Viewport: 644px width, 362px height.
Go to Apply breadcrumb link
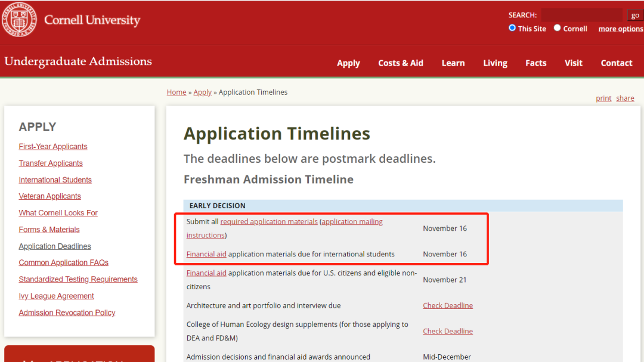(x=203, y=92)
